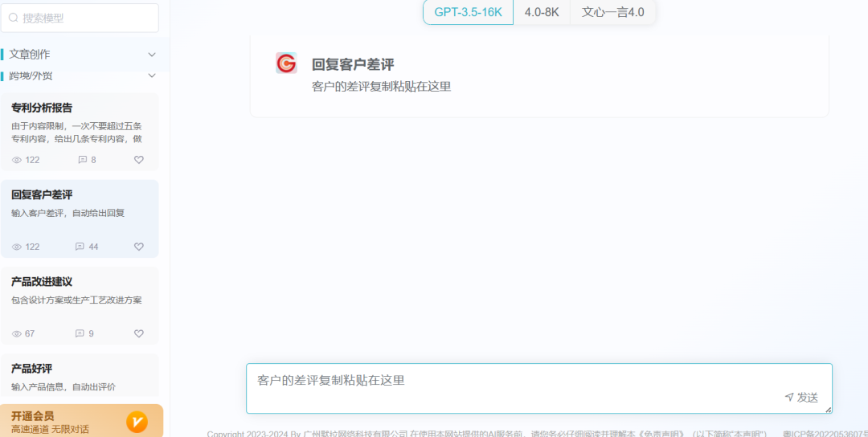Screen dimensions: 868x437
Task: Switch to 4.0-8K model tab
Action: click(542, 12)
